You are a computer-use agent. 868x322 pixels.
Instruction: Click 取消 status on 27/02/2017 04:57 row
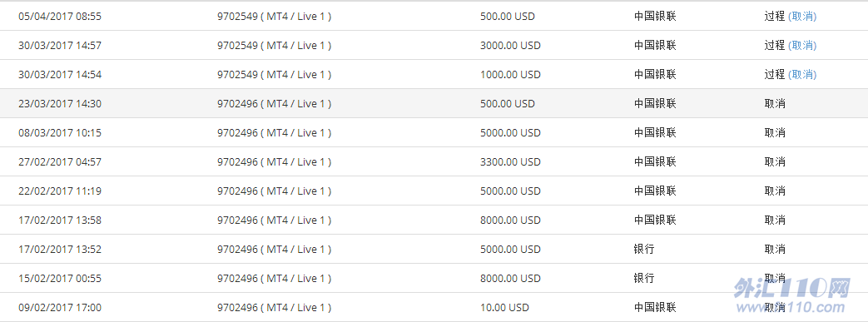click(775, 161)
